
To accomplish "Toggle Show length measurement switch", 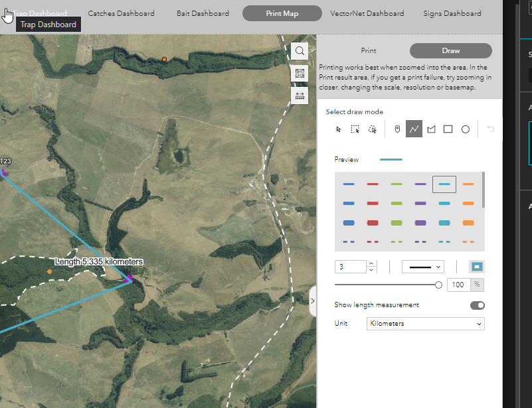I will 477,305.
